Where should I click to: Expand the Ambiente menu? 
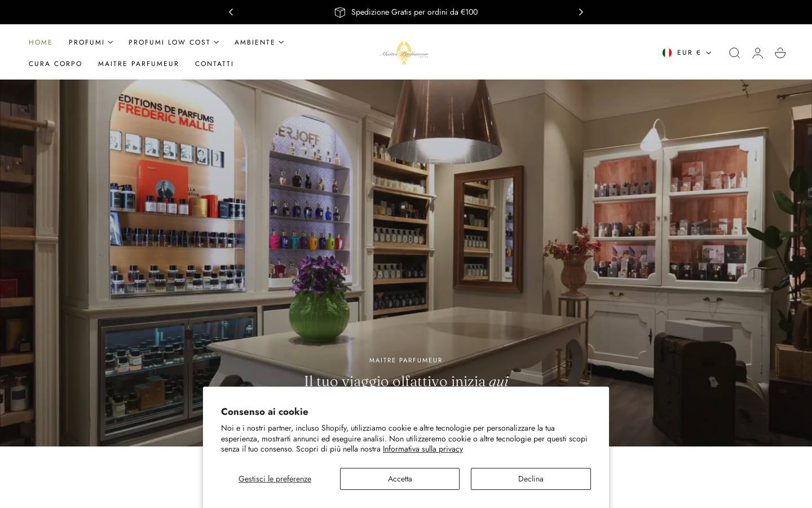click(259, 42)
